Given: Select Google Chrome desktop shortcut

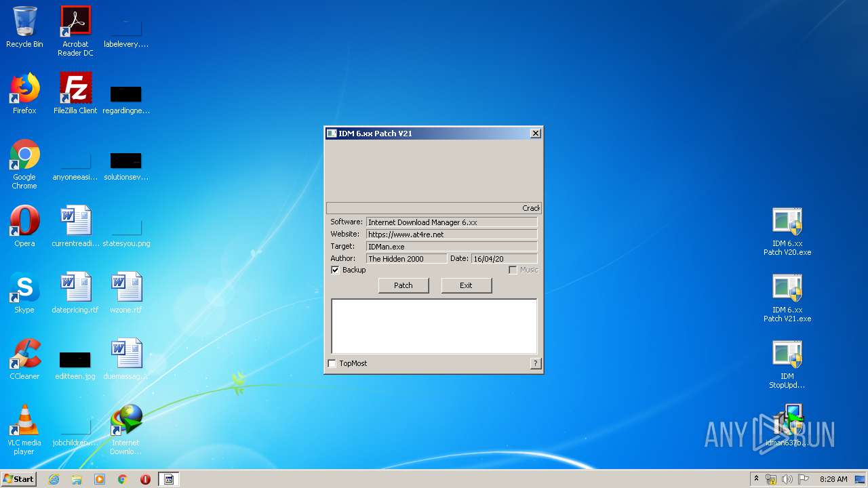Looking at the screenshot, I should tap(24, 164).
